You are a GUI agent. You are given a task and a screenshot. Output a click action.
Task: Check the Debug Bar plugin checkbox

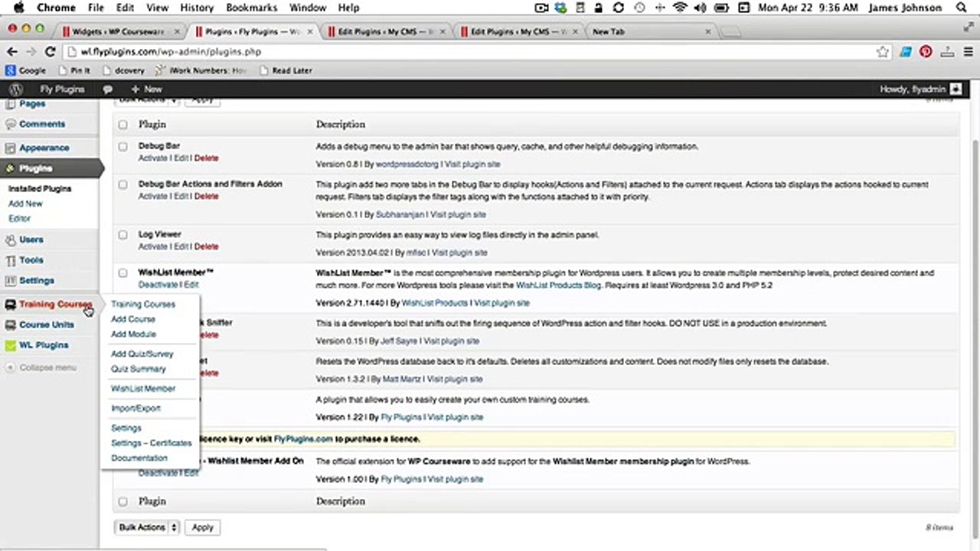(122, 146)
